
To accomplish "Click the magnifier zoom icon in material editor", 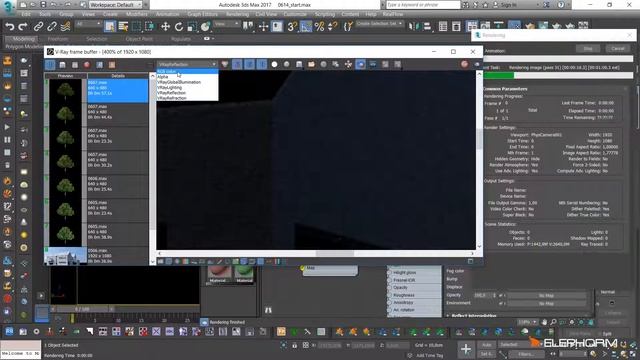I will tap(553, 322).
